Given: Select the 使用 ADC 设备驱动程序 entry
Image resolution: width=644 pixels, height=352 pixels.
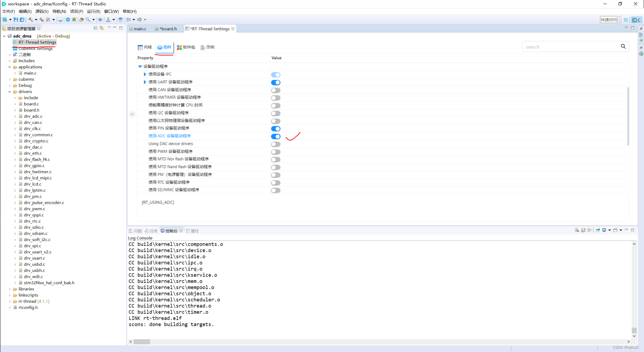Looking at the screenshot, I should [x=170, y=136].
